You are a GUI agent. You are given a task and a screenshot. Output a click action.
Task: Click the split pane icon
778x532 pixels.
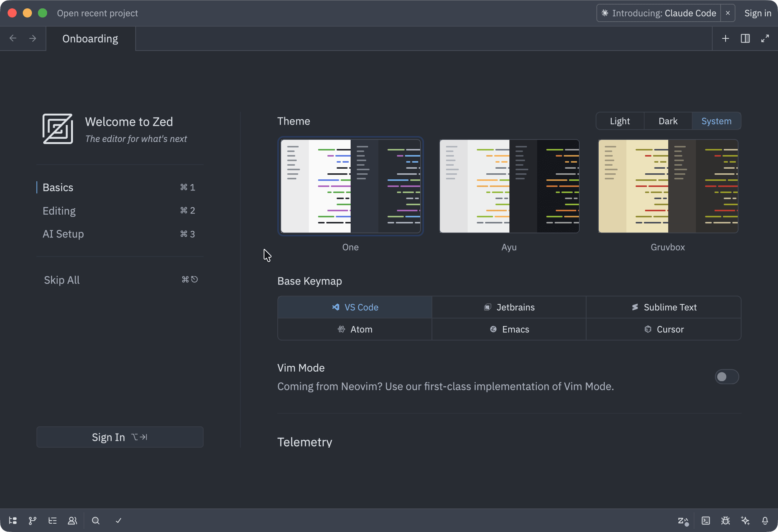(745, 38)
